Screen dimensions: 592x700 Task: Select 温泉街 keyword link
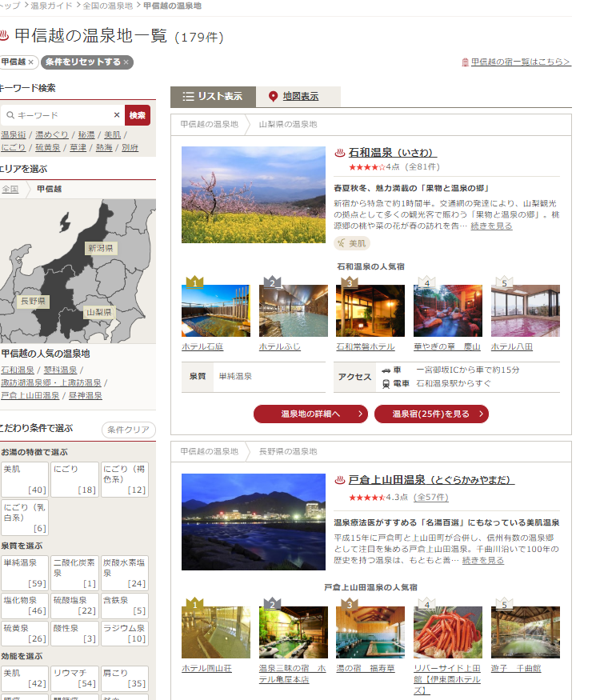coord(14,134)
